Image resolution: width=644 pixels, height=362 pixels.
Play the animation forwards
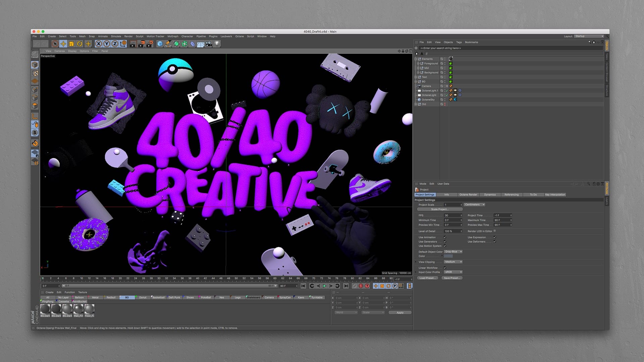(324, 286)
